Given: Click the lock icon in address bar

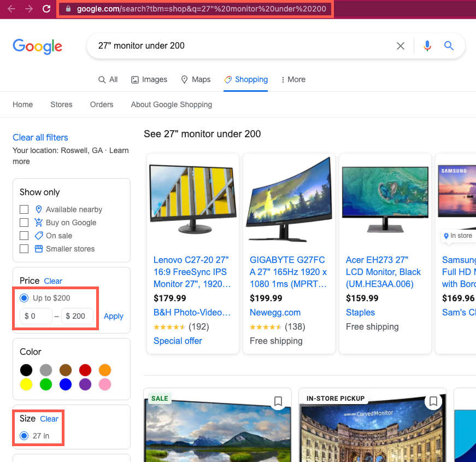Looking at the screenshot, I should point(68,9).
